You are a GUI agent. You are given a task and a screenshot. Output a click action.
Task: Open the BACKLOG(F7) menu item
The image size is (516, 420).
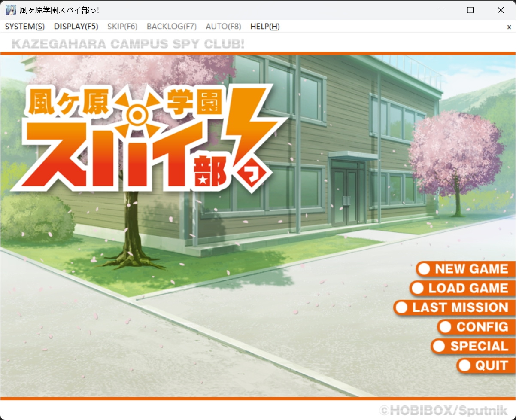tap(171, 27)
